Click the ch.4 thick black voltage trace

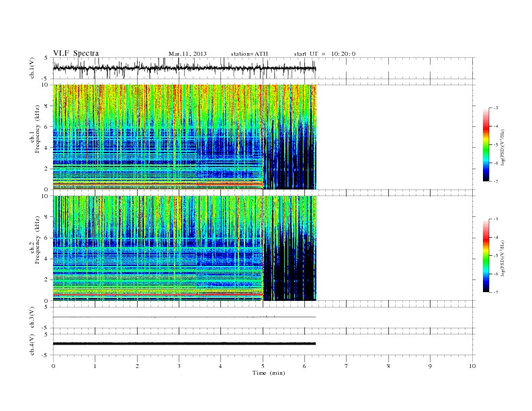coord(185,344)
